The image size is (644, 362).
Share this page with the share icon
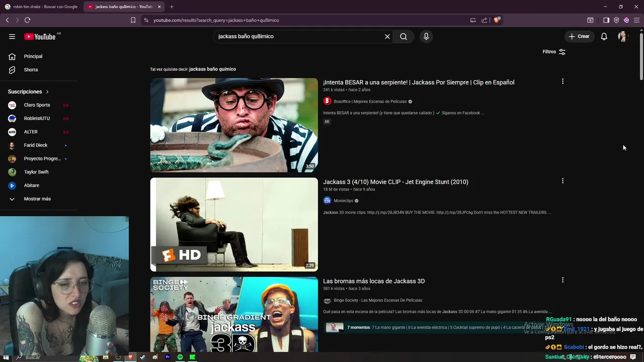coord(484,20)
